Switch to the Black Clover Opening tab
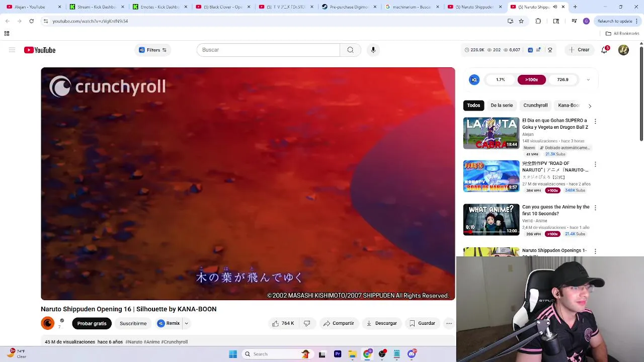 pyautogui.click(x=221, y=7)
